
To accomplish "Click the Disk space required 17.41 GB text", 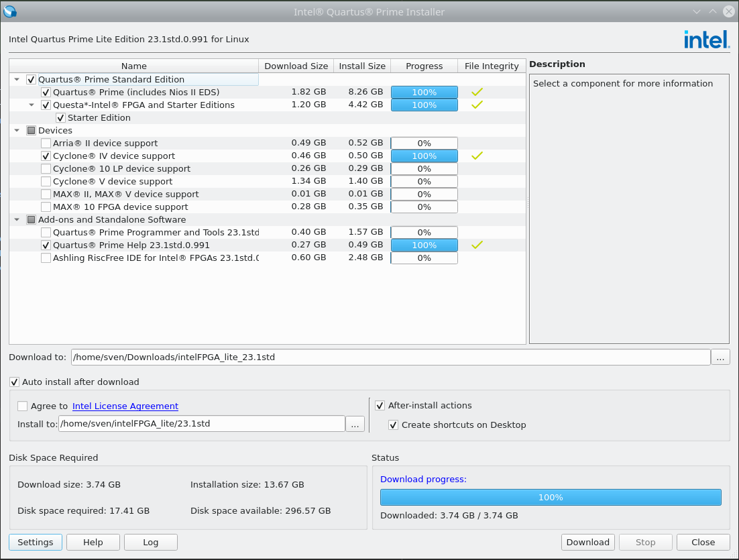I will [x=83, y=510].
